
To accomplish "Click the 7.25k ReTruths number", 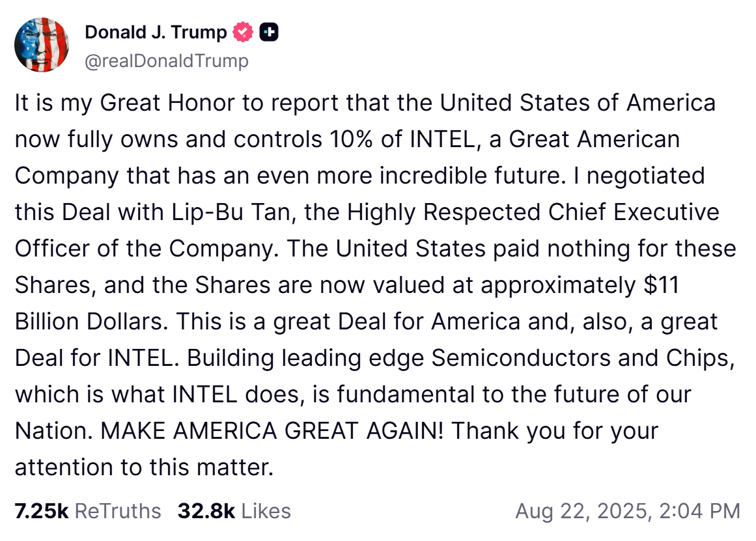I will pyautogui.click(x=41, y=511).
